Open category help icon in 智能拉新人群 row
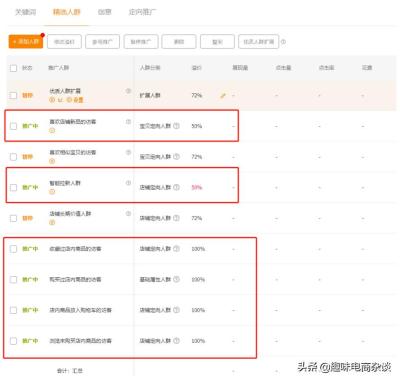The image size is (400, 381). pyautogui.click(x=176, y=187)
